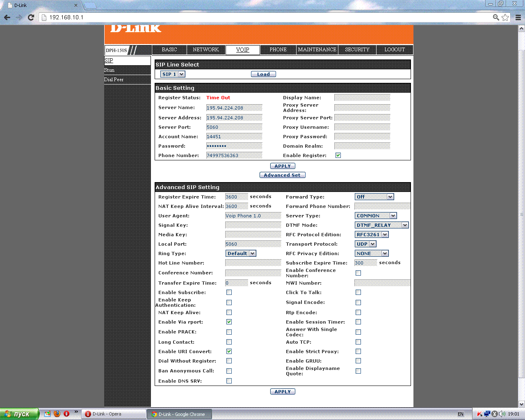525x420 pixels.
Task: Click the Kaspersky tray icon
Action: pos(479,414)
